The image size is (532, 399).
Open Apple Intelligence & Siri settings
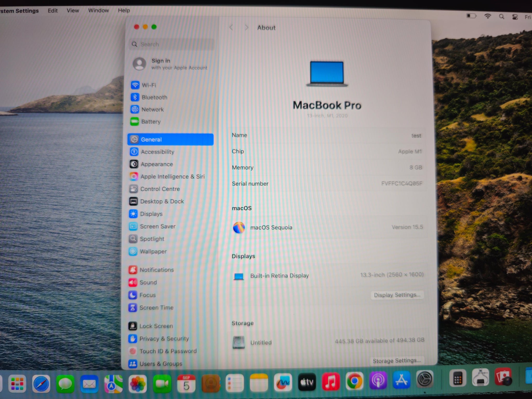pyautogui.click(x=172, y=176)
